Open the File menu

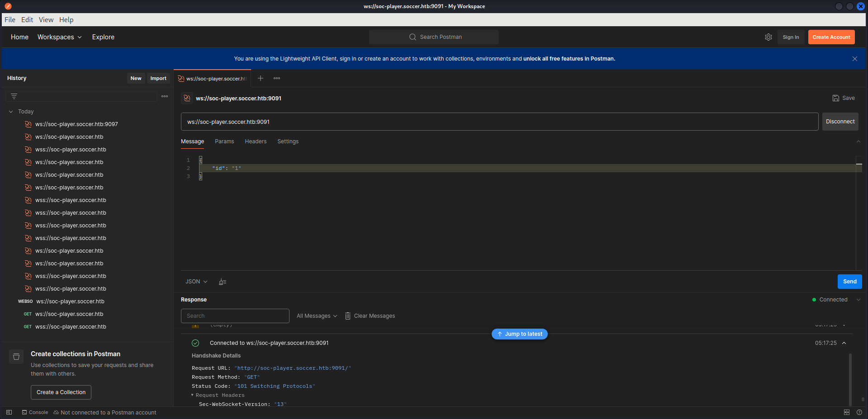(10, 20)
